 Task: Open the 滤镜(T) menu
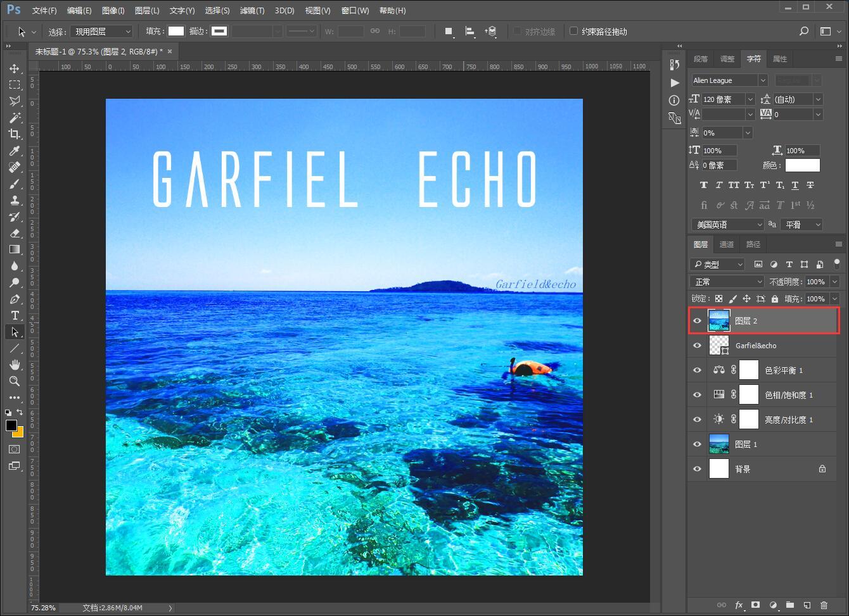(x=252, y=11)
